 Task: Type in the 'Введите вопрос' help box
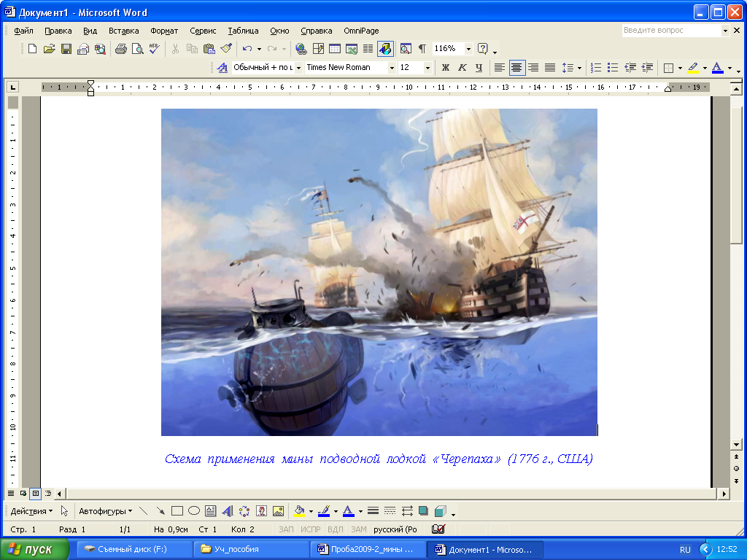[x=672, y=30]
